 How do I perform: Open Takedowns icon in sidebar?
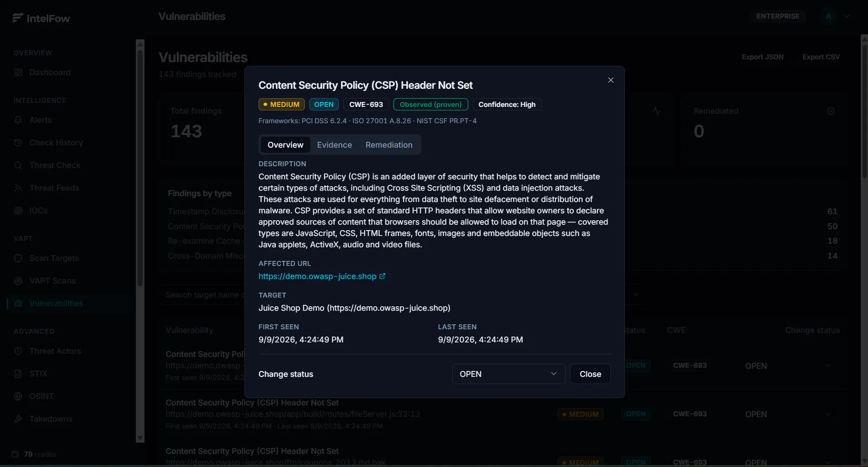(18, 419)
